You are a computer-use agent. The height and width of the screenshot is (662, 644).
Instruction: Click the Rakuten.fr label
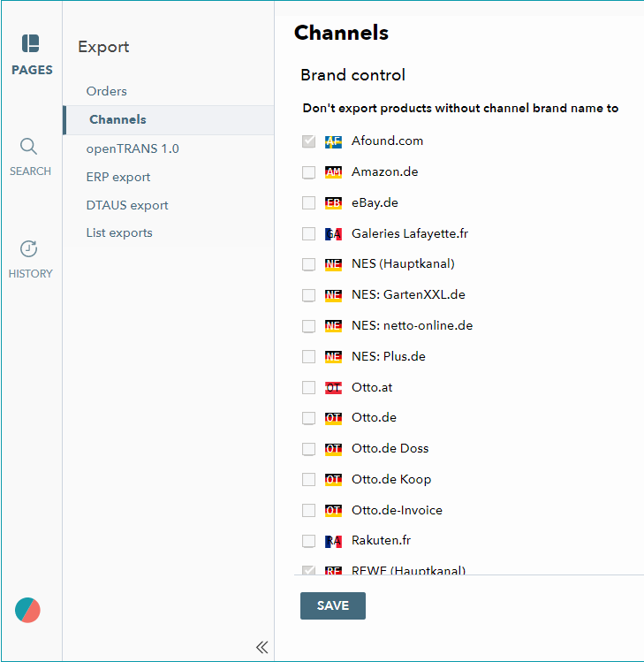click(x=381, y=540)
